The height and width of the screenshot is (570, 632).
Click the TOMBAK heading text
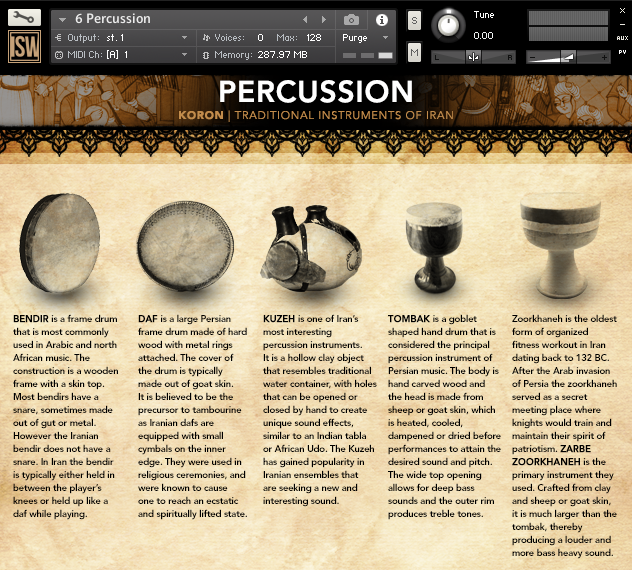tap(409, 319)
